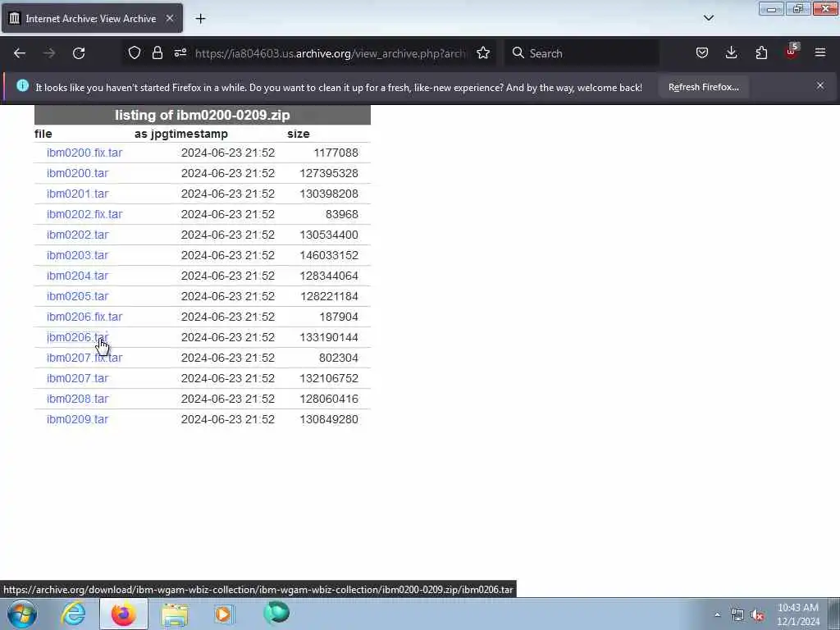Image resolution: width=840 pixels, height=630 pixels.
Task: Open the Pocket save icon
Action: (x=702, y=53)
